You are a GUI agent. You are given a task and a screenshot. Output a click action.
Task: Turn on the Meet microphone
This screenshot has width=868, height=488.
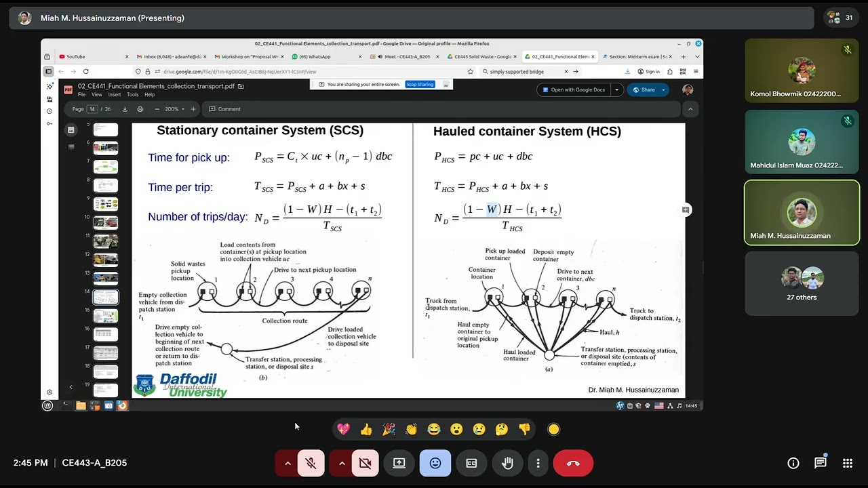pos(311,463)
